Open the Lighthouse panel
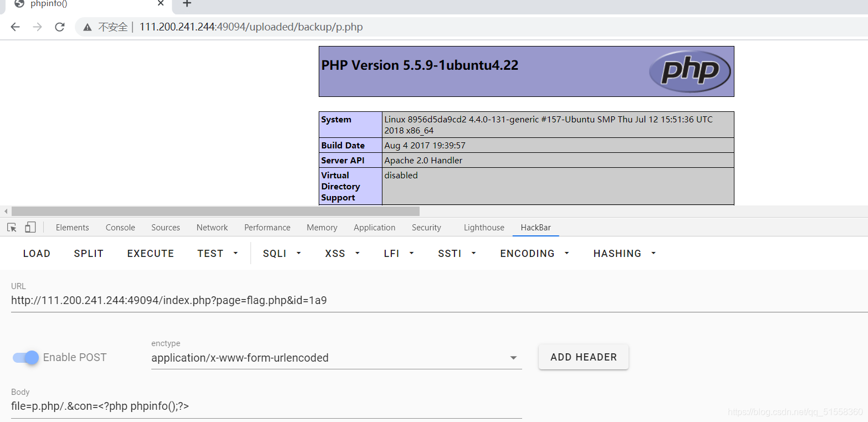Image resolution: width=868 pixels, height=422 pixels. [x=484, y=228]
